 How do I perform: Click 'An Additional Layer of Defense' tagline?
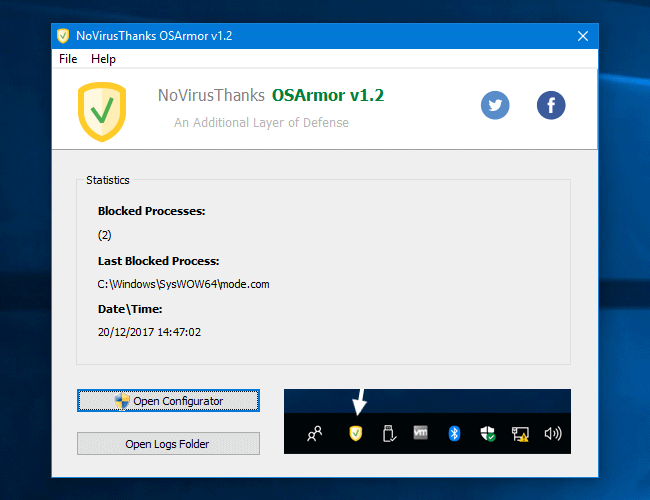261,123
